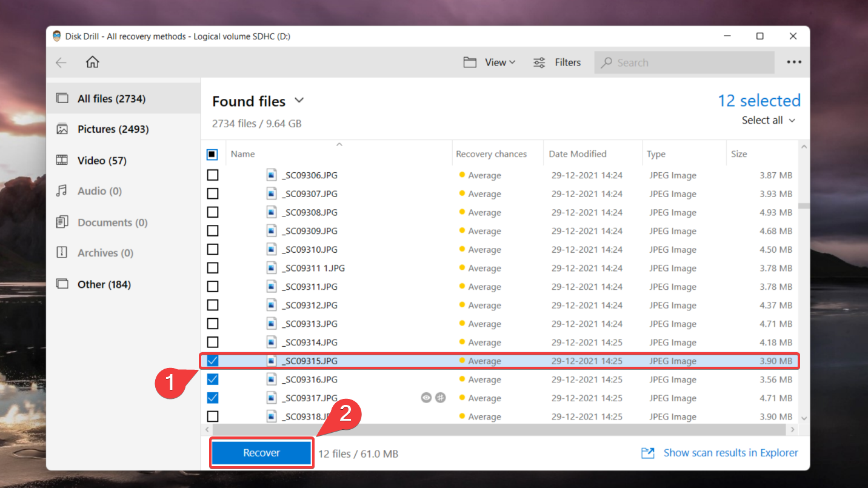Viewport: 868px width, 488px height.
Task: Click the file name _SC09311.JPG
Action: point(310,287)
